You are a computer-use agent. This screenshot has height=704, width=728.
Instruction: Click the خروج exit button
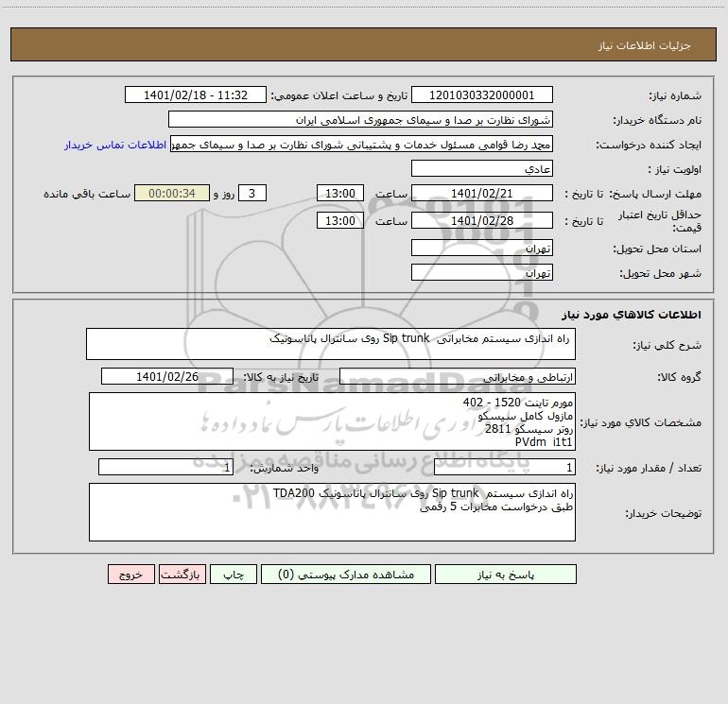tap(130, 574)
